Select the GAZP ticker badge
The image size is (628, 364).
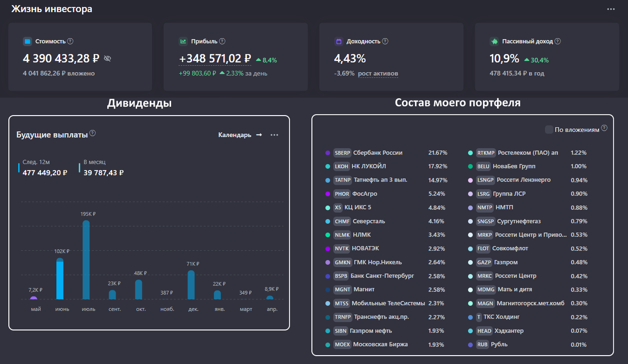484,262
